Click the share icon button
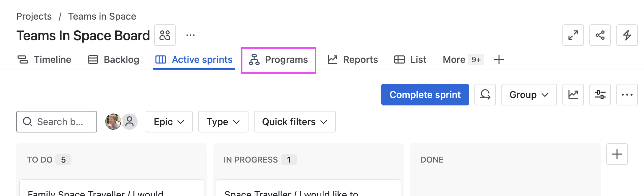The width and height of the screenshot is (644, 196). point(600,35)
